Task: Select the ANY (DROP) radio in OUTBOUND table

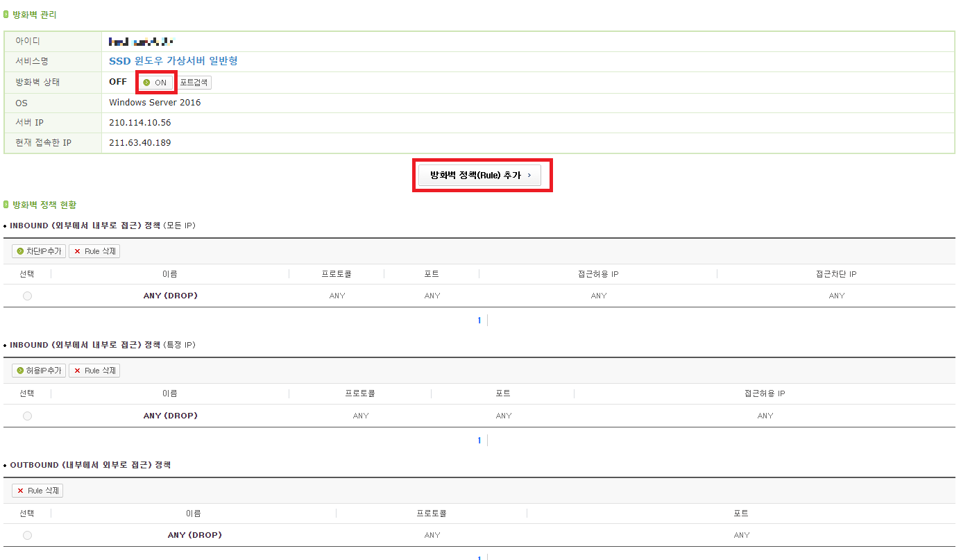Action: pos(27,535)
